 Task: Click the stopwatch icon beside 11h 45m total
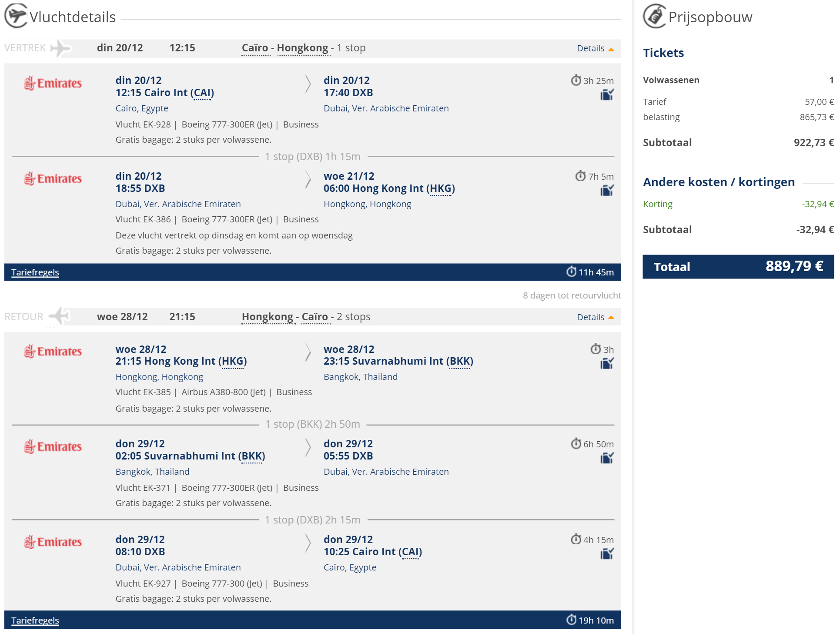[x=571, y=272]
